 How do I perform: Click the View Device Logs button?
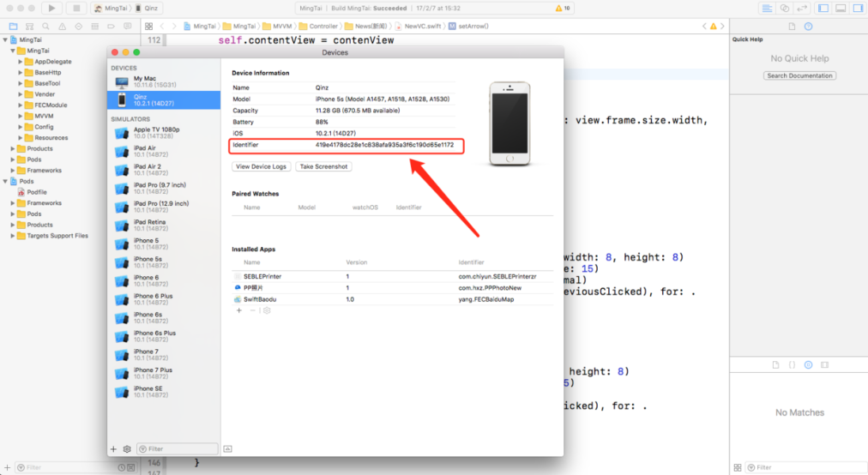pyautogui.click(x=262, y=166)
